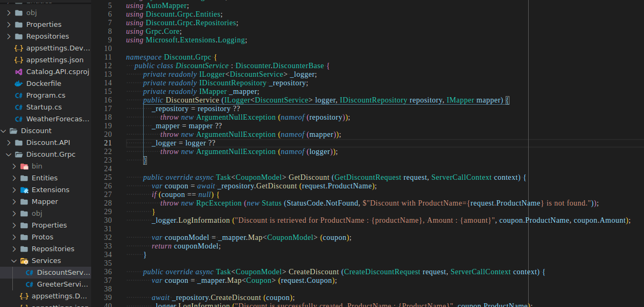644x307 pixels.
Task: Click line number 21 in the gutter
Action: pyautogui.click(x=108, y=143)
